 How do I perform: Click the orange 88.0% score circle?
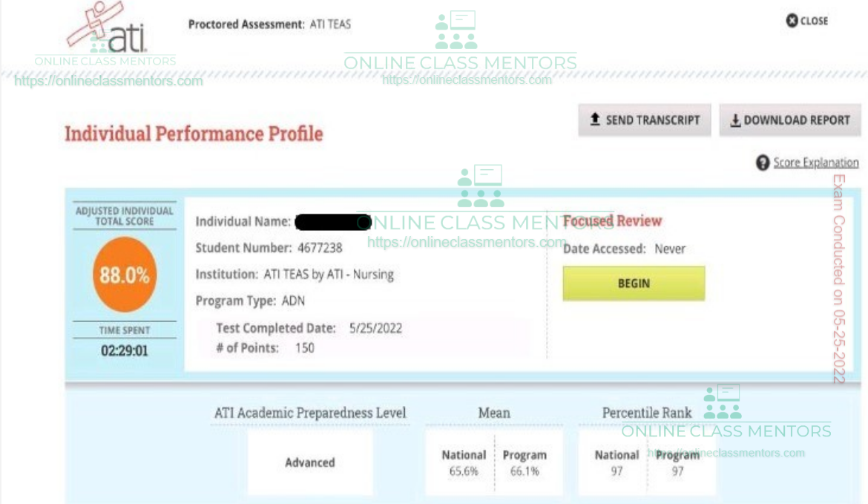click(125, 275)
